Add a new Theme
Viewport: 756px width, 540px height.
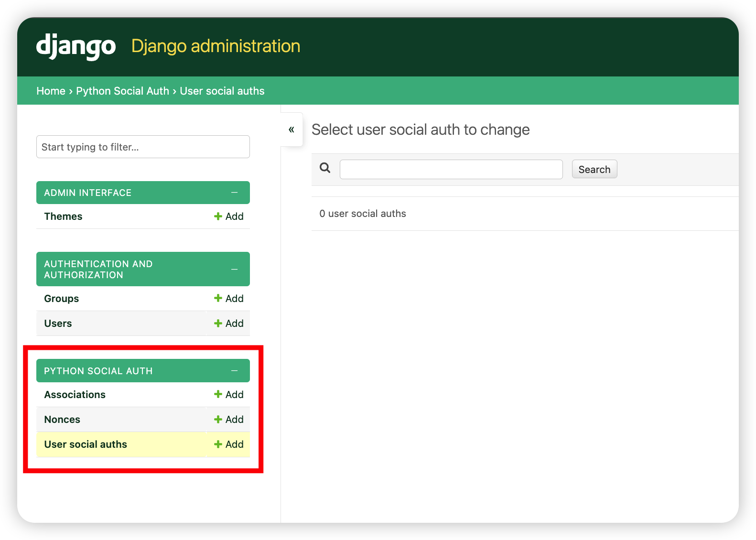(x=228, y=216)
